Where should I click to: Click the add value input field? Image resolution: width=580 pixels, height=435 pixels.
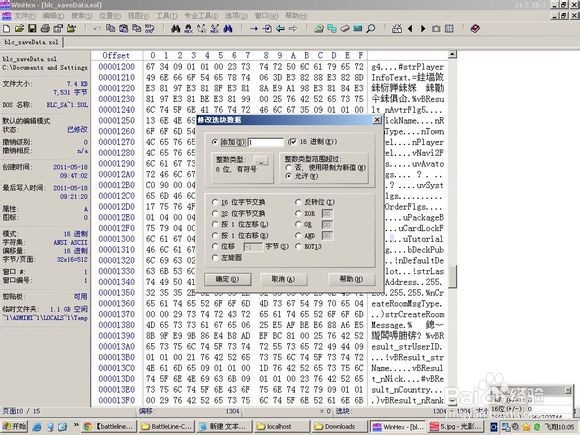pyautogui.click(x=266, y=142)
